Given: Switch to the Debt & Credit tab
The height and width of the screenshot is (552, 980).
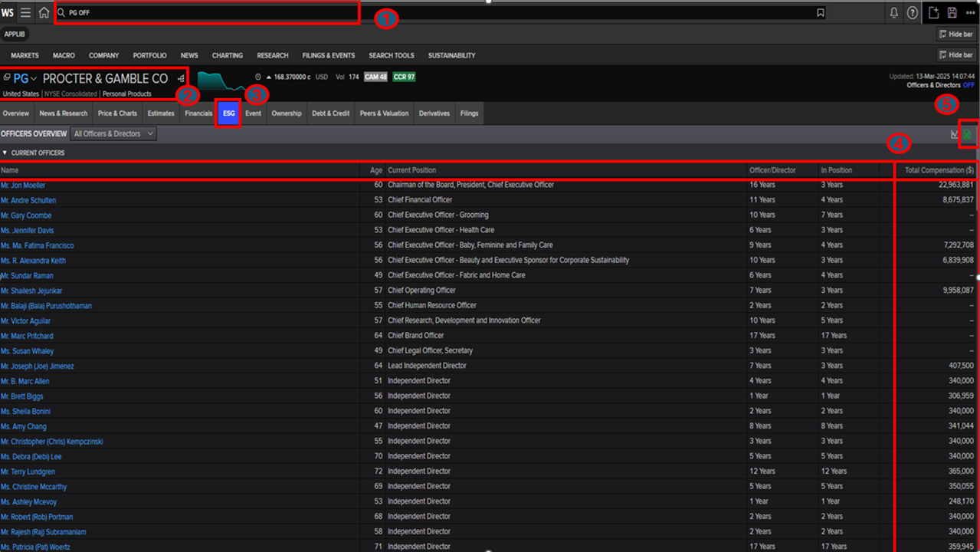Looking at the screenshot, I should (x=331, y=113).
